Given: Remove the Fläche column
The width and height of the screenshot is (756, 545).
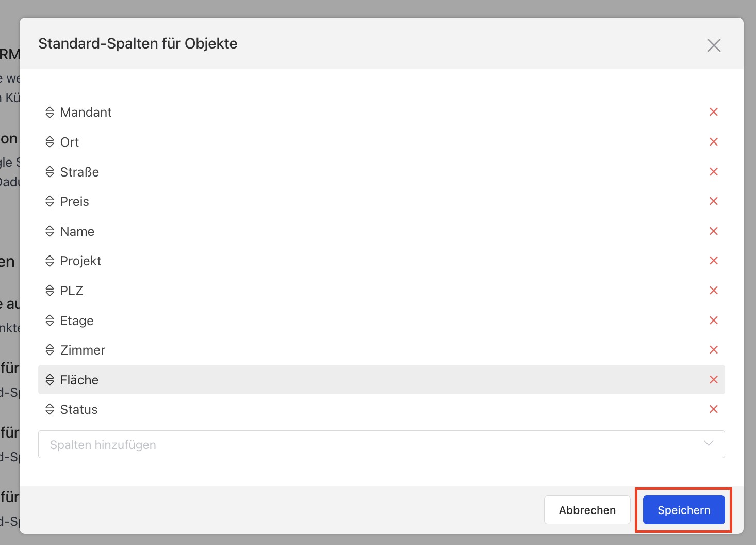Looking at the screenshot, I should (714, 380).
